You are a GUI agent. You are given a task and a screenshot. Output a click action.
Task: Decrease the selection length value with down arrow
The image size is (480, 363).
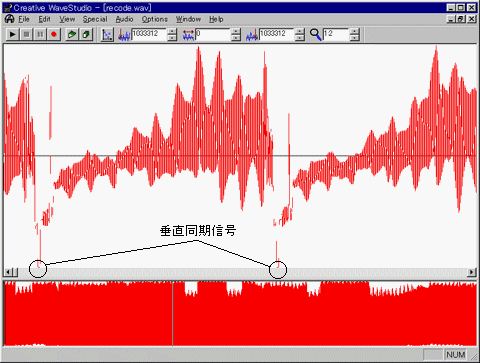point(236,38)
